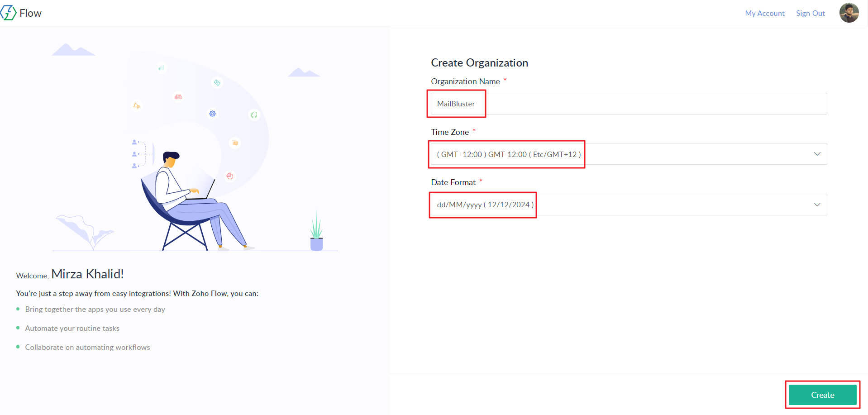Click the blue gear icon in illustration
Image resolution: width=868 pixels, height=415 pixels.
point(213,114)
